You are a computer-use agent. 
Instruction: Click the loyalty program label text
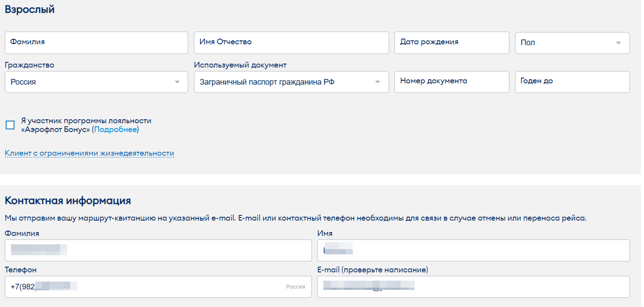pyautogui.click(x=86, y=121)
